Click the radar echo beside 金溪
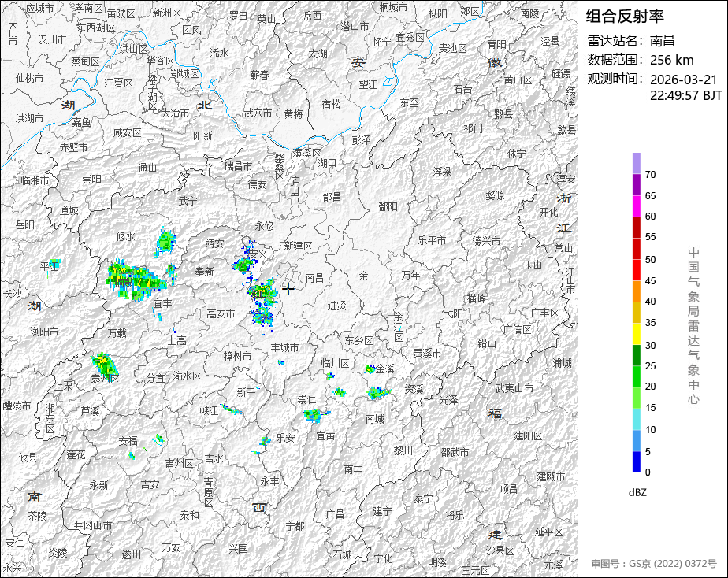This screenshot has width=728, height=578. 370,369
